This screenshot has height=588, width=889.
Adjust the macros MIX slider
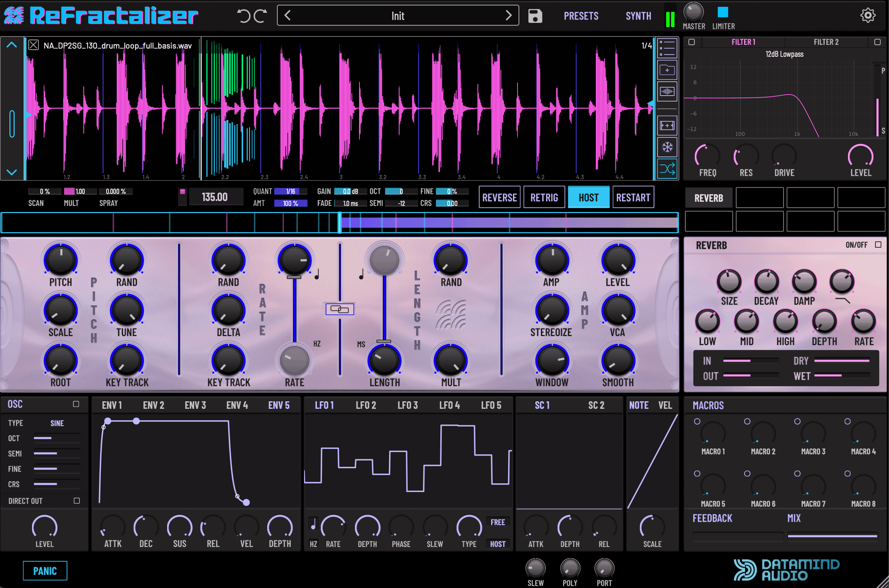point(833,536)
